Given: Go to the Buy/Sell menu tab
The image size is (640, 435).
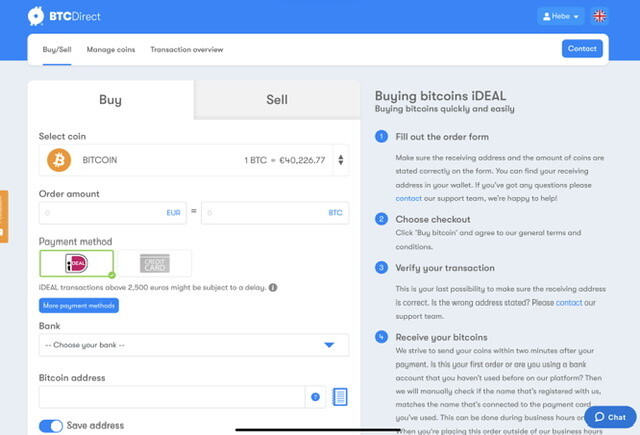Looking at the screenshot, I should pos(57,50).
